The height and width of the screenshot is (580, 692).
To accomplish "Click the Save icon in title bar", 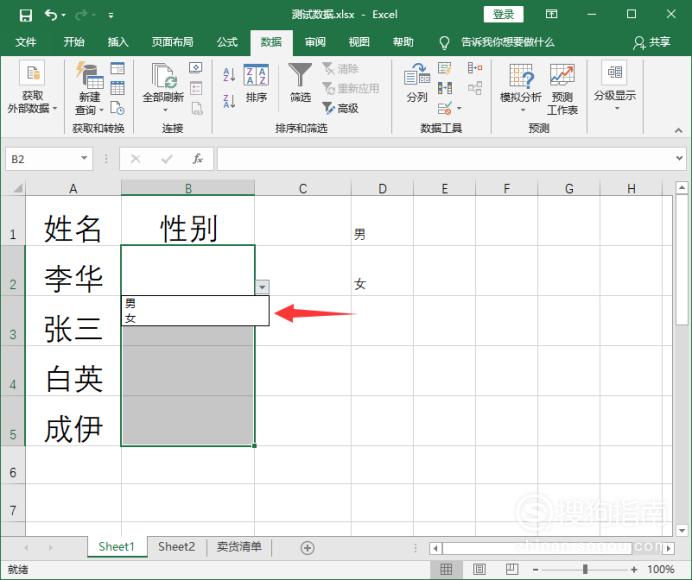I will click(x=26, y=15).
